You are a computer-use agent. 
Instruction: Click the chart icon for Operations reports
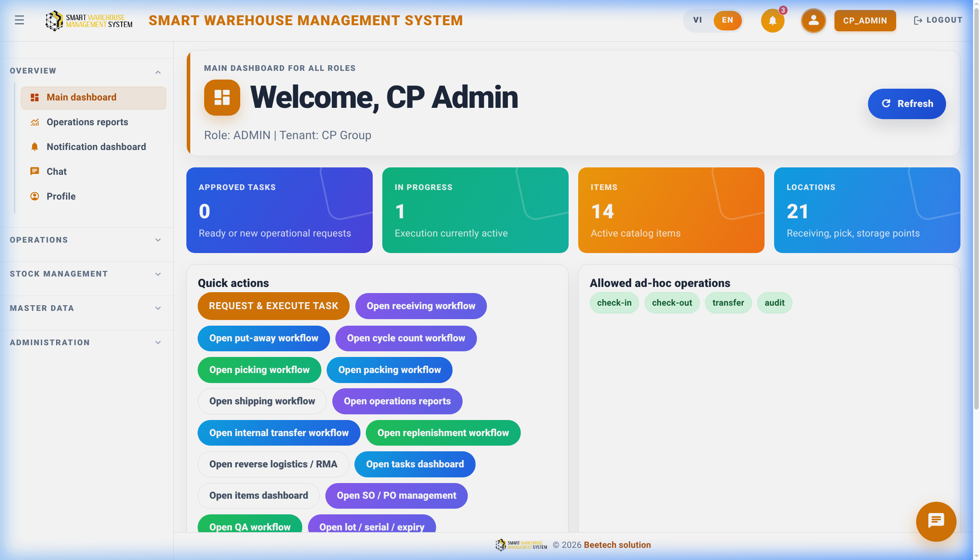35,122
